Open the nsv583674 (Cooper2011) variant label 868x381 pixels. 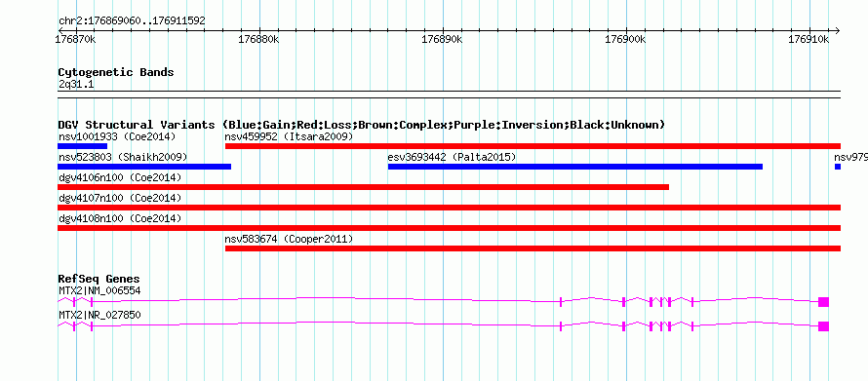tap(289, 239)
